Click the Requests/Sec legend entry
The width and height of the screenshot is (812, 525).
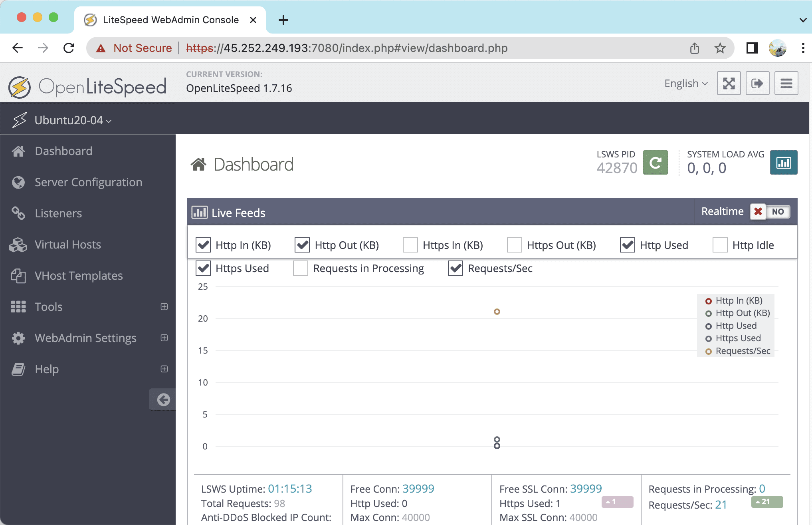[x=738, y=351]
